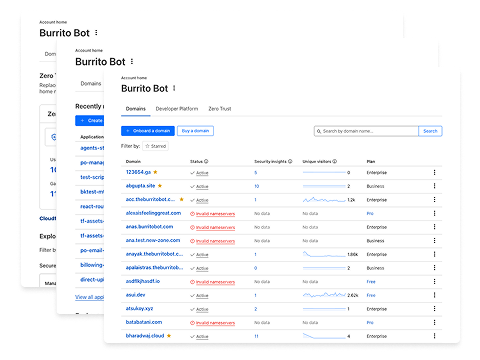
Task: Open the row actions menu for asdflkjhasdf.io
Action: [434, 282]
